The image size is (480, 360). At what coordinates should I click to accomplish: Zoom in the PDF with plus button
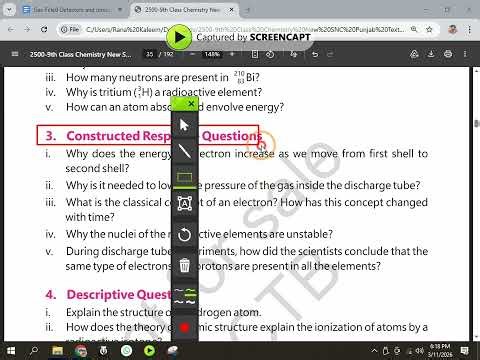coord(232,54)
